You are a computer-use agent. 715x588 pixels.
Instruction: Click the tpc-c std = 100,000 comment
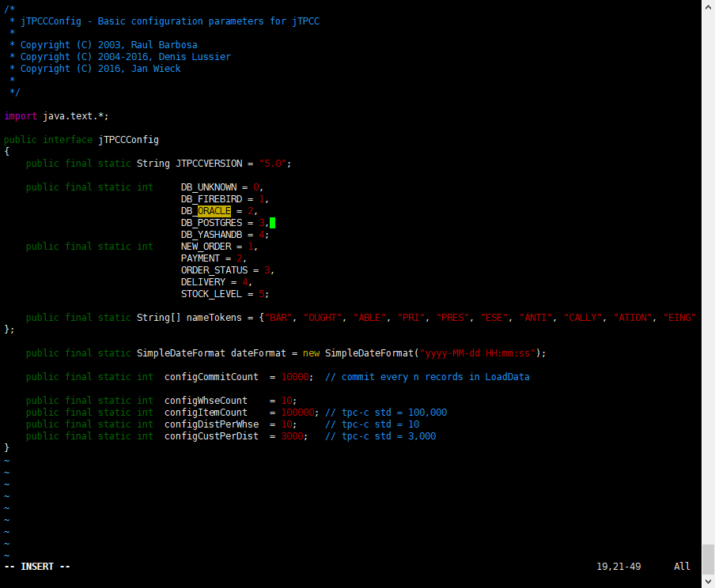point(386,413)
